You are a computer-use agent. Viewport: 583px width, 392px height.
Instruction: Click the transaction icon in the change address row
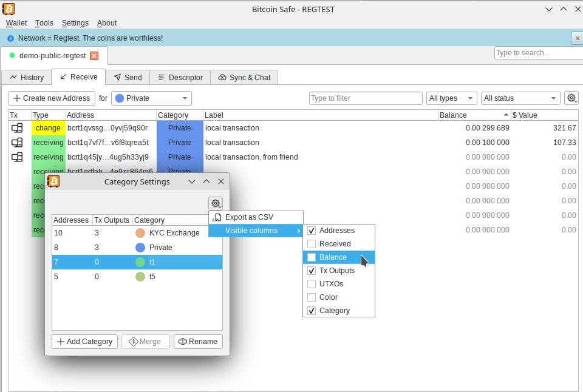coord(17,128)
